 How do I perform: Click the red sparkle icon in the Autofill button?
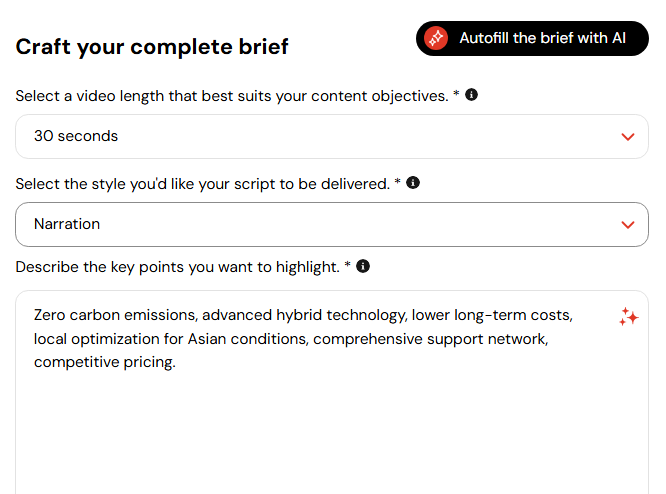(x=436, y=38)
